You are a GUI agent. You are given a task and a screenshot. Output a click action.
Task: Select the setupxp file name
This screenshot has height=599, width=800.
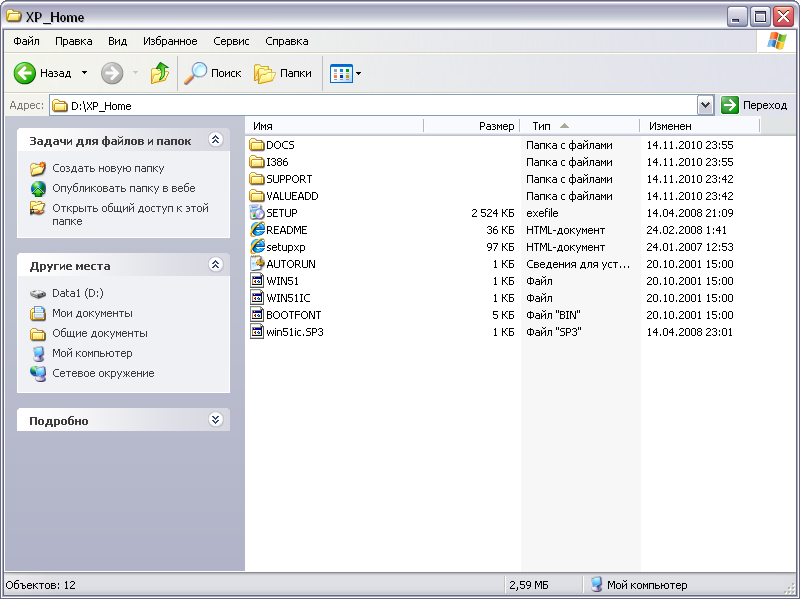(x=286, y=247)
